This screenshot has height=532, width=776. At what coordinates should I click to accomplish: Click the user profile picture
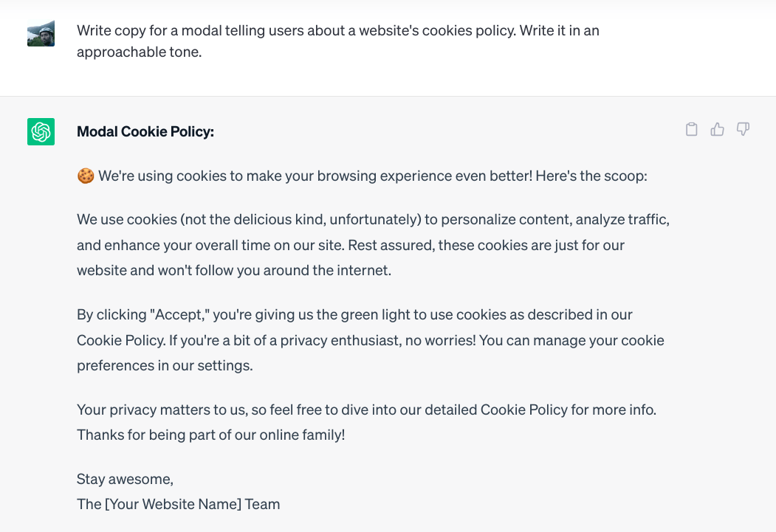coord(41,33)
